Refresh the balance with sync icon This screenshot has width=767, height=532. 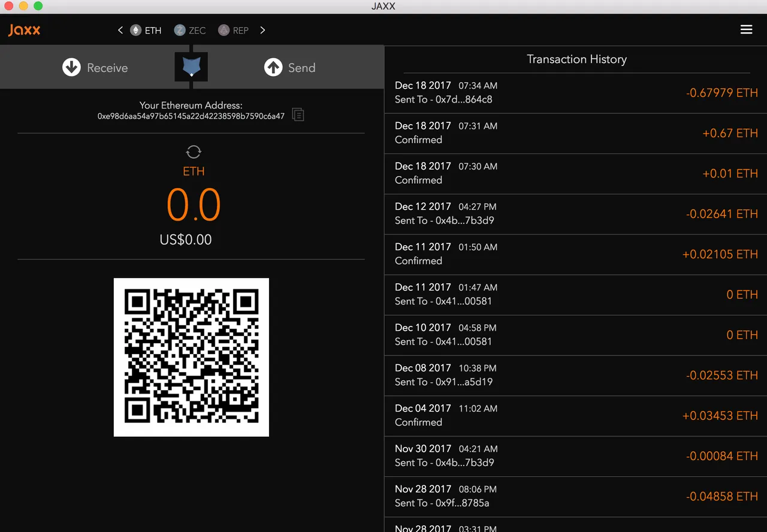[x=193, y=152]
